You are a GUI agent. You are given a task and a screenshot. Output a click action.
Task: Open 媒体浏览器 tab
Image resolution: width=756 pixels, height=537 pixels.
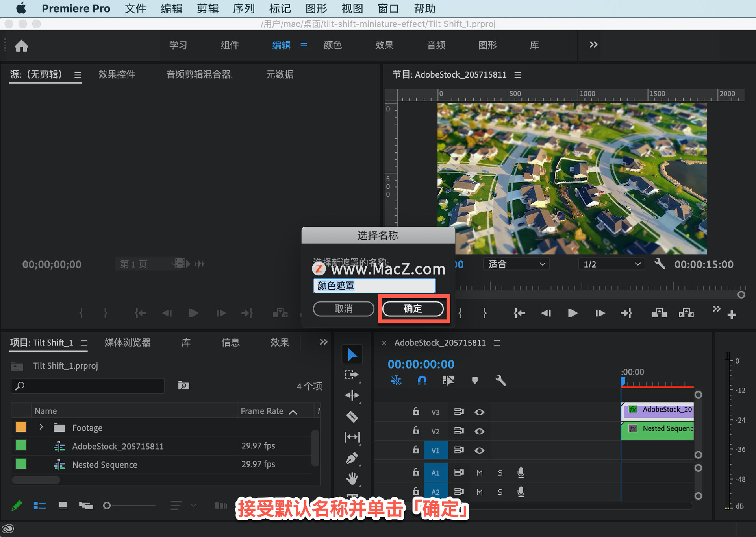(128, 342)
